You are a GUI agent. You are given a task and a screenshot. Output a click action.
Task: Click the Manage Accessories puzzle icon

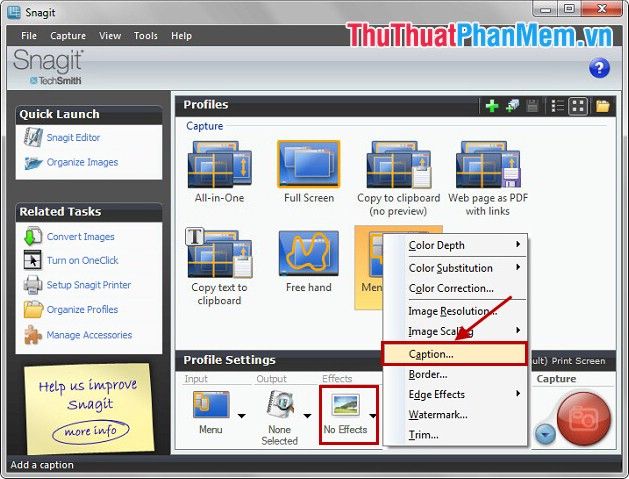tap(32, 334)
